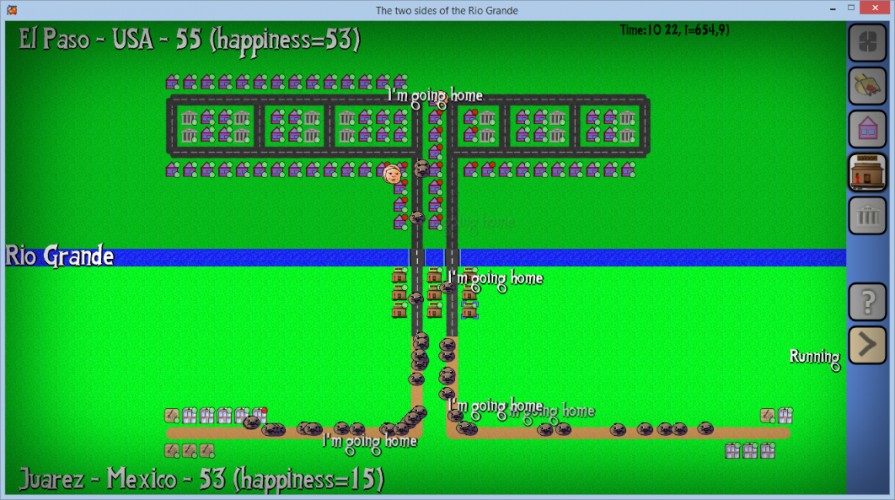This screenshot has height=500, width=895.
Task: Click the right bridge over the river
Action: (x=452, y=257)
